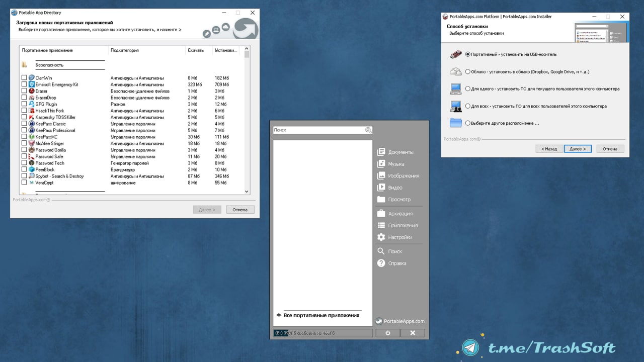
Task: Click the ClamWin app icon in the list
Action: click(x=31, y=78)
